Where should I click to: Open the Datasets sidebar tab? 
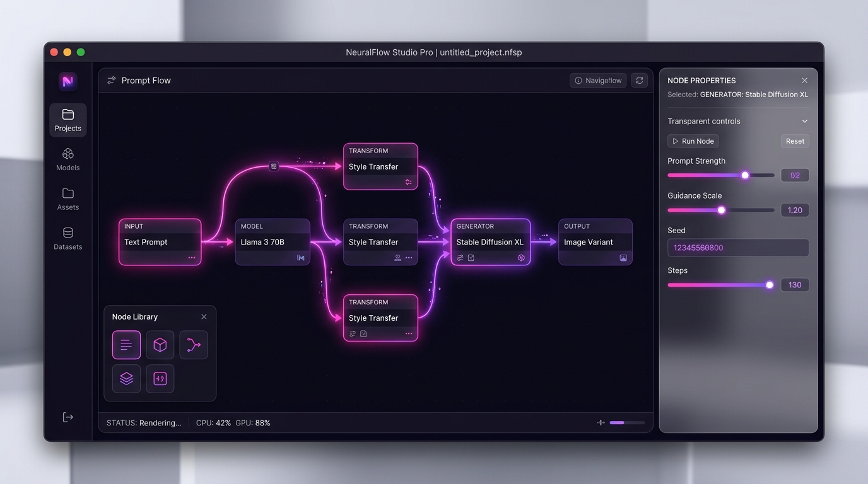[x=68, y=238]
